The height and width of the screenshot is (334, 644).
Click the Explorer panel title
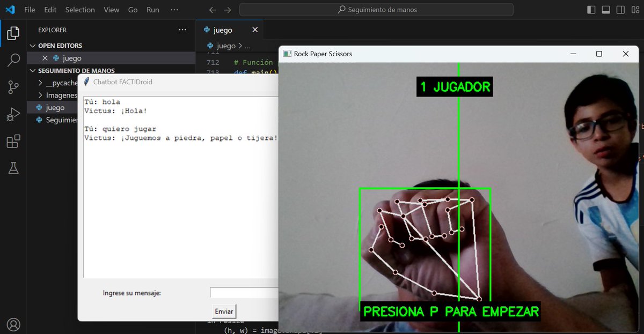pos(53,30)
